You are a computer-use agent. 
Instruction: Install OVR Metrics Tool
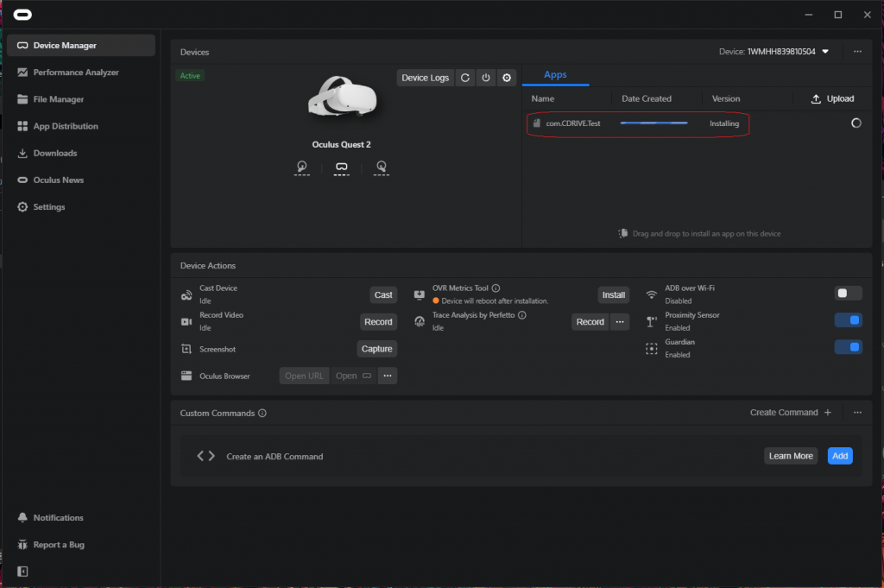[x=614, y=294]
